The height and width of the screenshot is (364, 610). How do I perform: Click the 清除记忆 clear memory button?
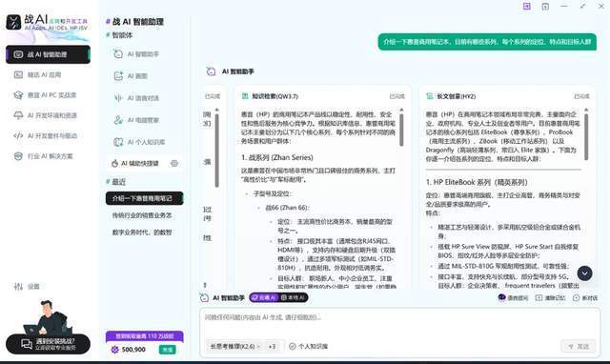(550, 298)
